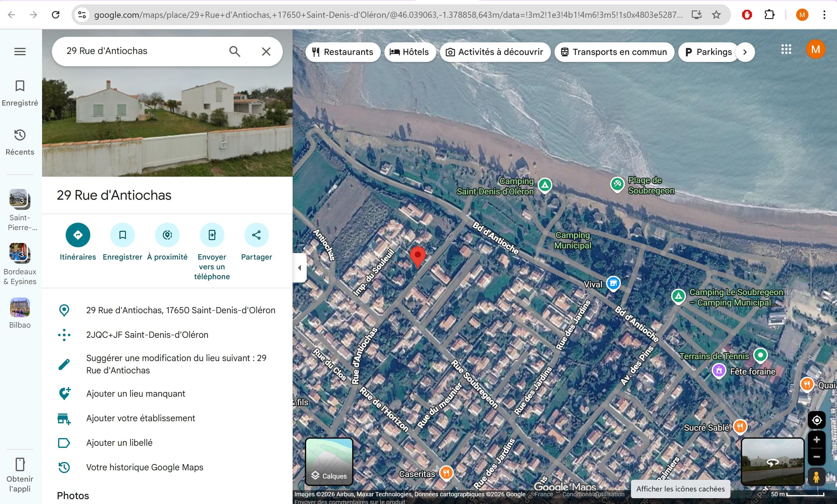
Task: Click the plus code 2JQC+JF row
Action: tap(167, 335)
